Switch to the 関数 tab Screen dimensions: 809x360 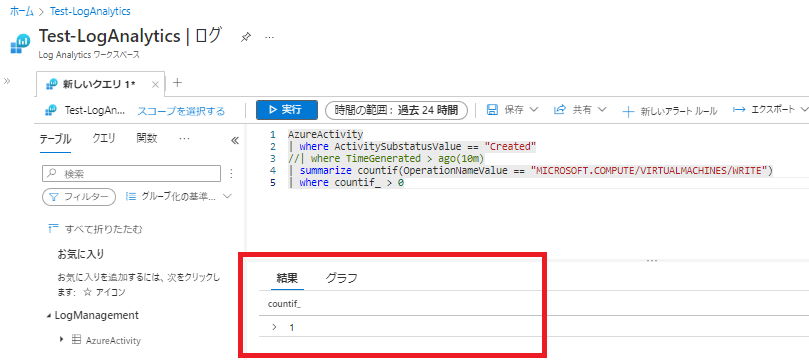point(147,138)
